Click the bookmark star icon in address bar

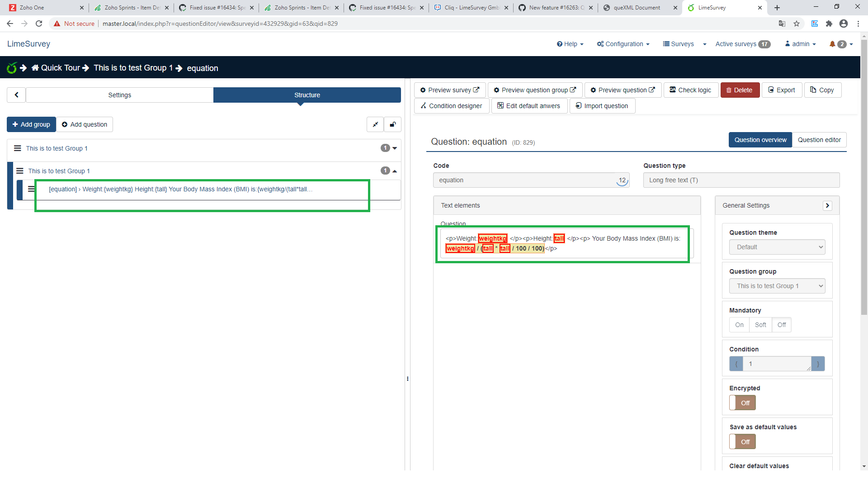797,24
